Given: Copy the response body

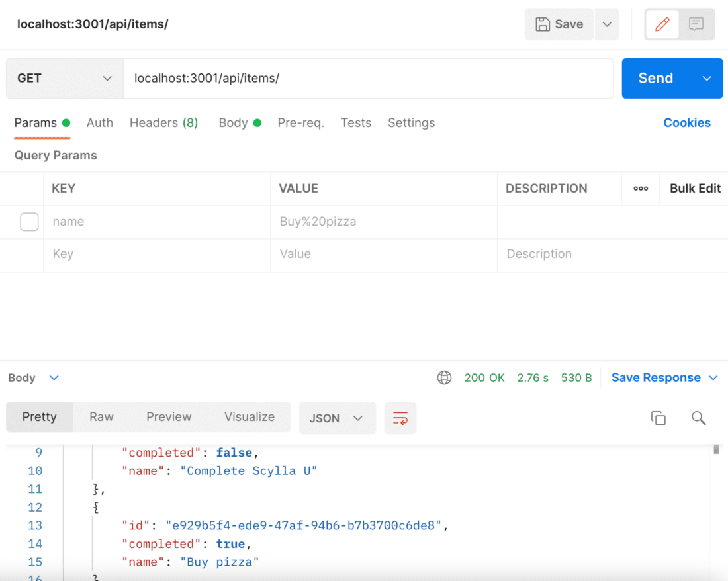Looking at the screenshot, I should click(x=659, y=418).
